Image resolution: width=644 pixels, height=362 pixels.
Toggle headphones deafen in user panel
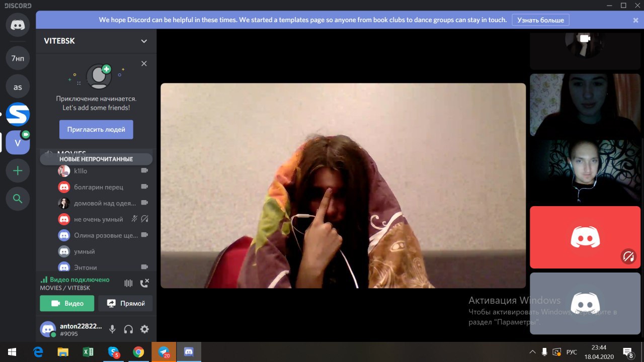[128, 329]
